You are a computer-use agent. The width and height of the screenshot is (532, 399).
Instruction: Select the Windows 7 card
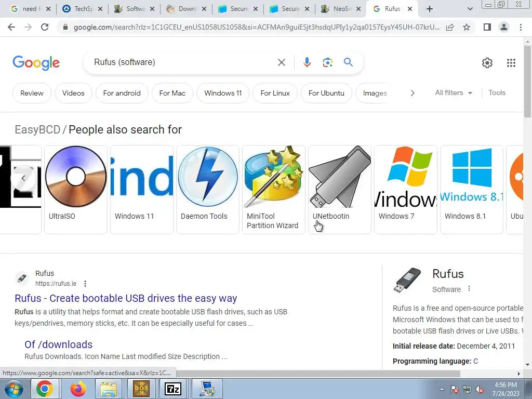405,189
